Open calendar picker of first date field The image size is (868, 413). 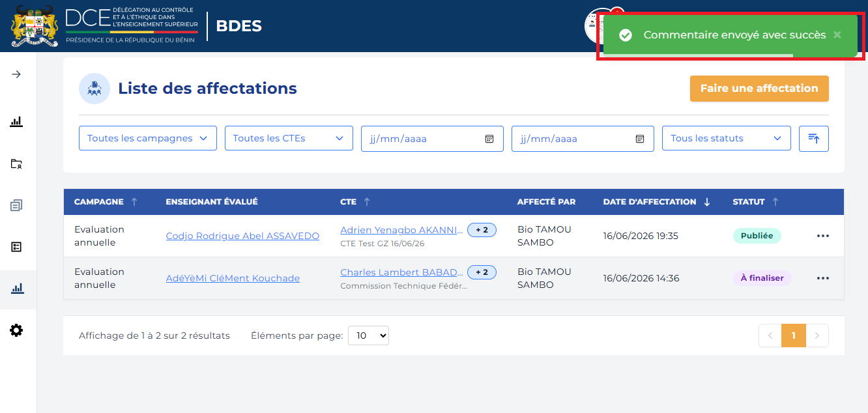[x=489, y=139]
